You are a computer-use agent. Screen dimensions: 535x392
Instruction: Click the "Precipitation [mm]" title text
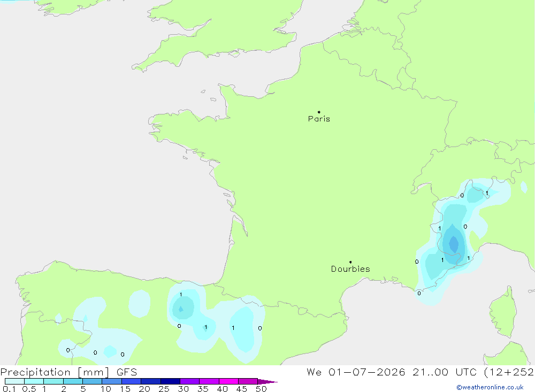tap(55, 372)
